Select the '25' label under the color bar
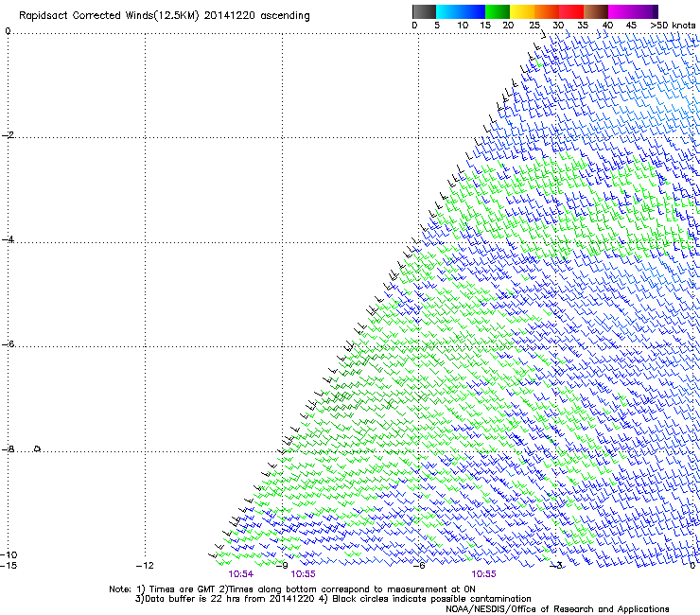This screenshot has width=700, height=615. pyautogui.click(x=534, y=26)
